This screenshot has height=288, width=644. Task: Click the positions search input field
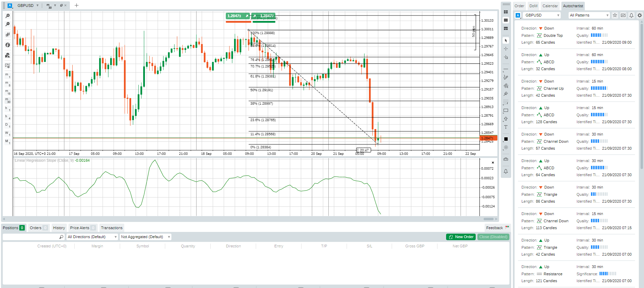[33, 237]
